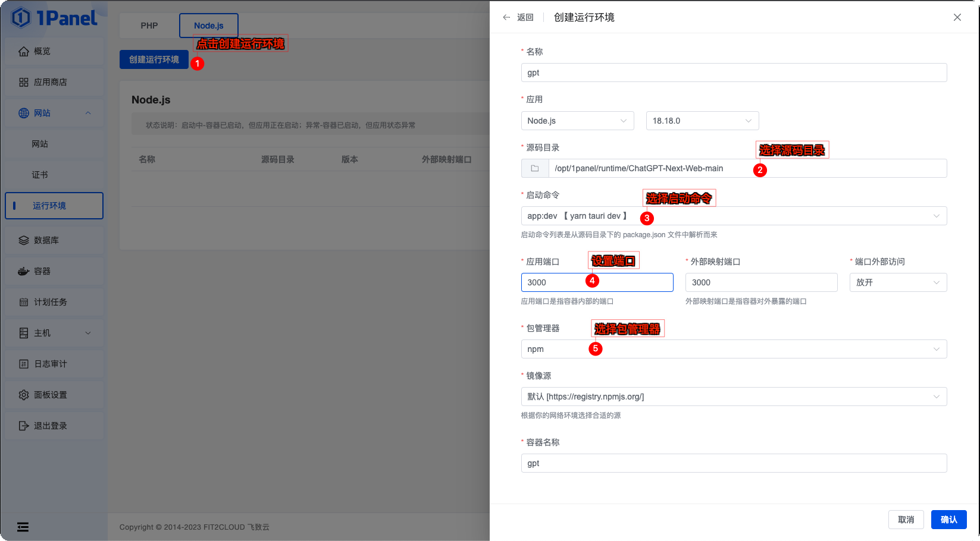Click the back arrow icon in panel header

click(506, 17)
